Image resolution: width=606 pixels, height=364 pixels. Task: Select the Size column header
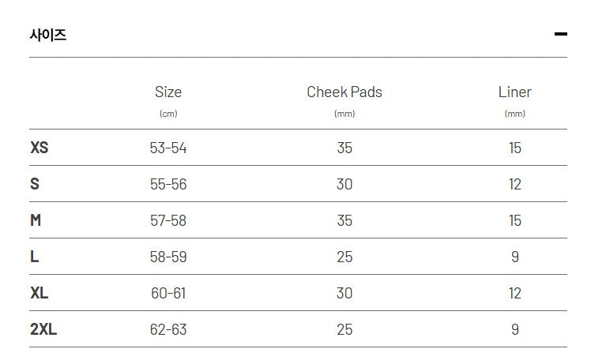pos(168,92)
